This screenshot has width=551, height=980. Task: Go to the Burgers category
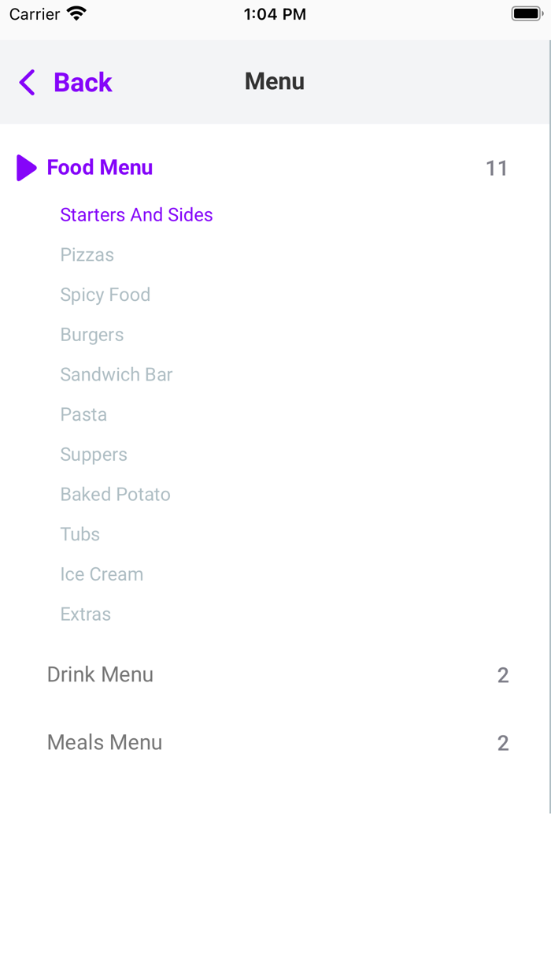pyautogui.click(x=92, y=335)
